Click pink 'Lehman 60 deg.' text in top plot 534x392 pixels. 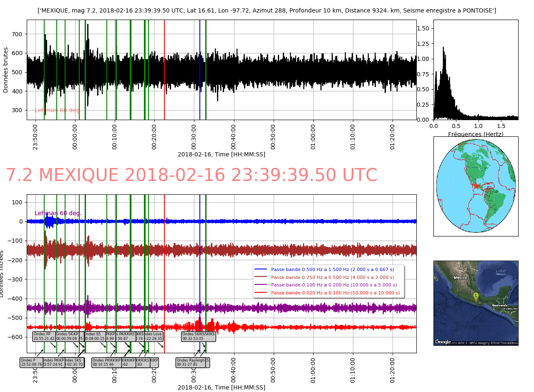(58, 110)
